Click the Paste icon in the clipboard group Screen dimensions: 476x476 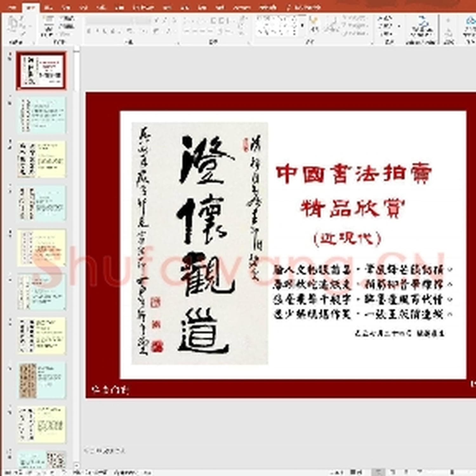click(13, 24)
